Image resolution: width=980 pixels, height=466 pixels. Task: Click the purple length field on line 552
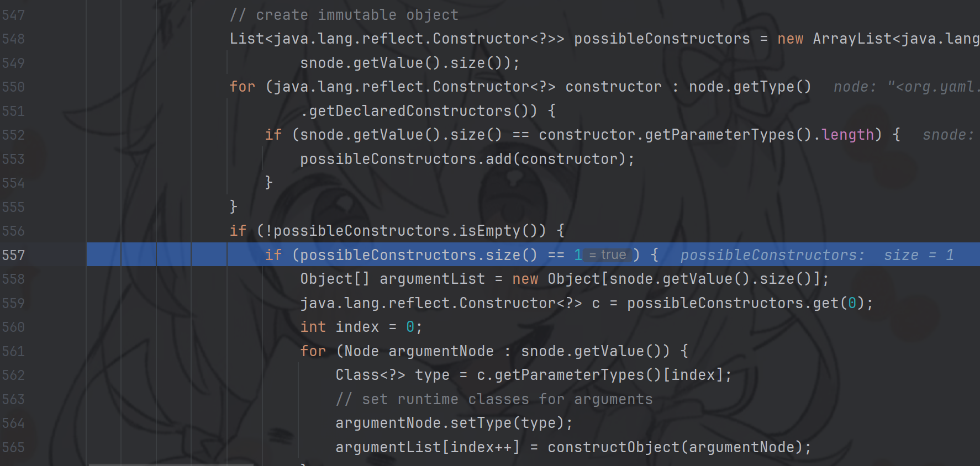[847, 135]
